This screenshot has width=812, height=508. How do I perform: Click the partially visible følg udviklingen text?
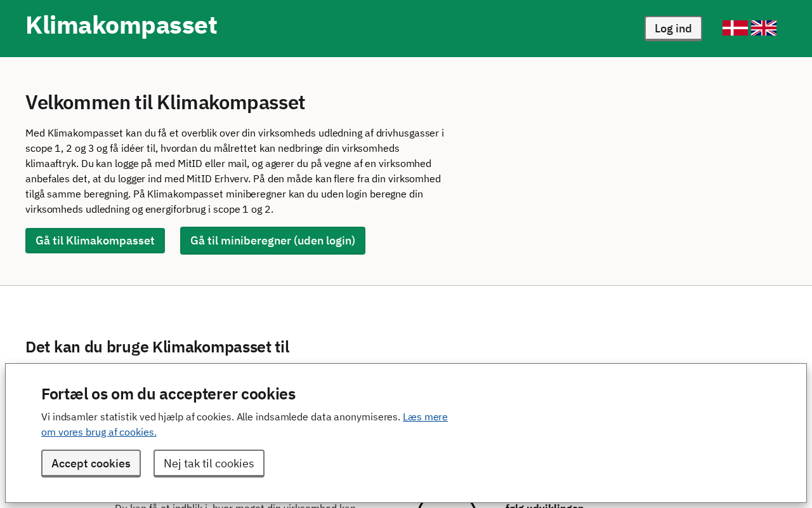coord(544,506)
